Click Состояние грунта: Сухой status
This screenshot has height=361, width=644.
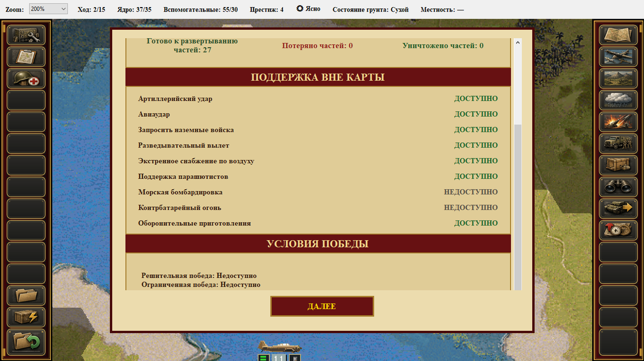[x=371, y=9]
